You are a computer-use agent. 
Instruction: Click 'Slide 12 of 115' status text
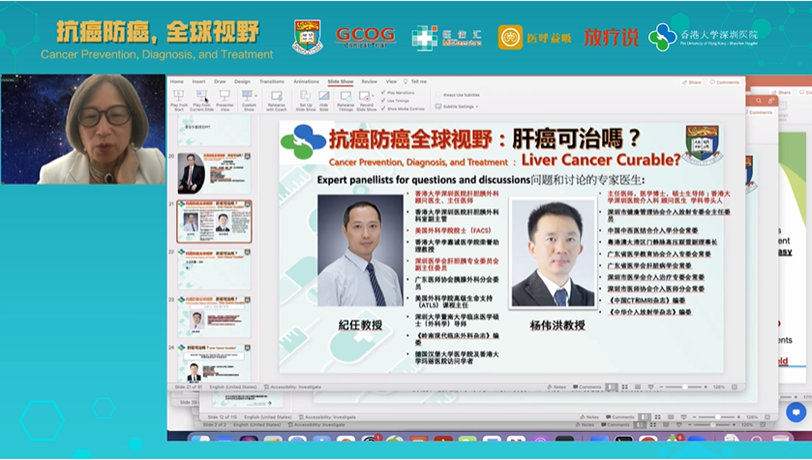click(x=223, y=417)
